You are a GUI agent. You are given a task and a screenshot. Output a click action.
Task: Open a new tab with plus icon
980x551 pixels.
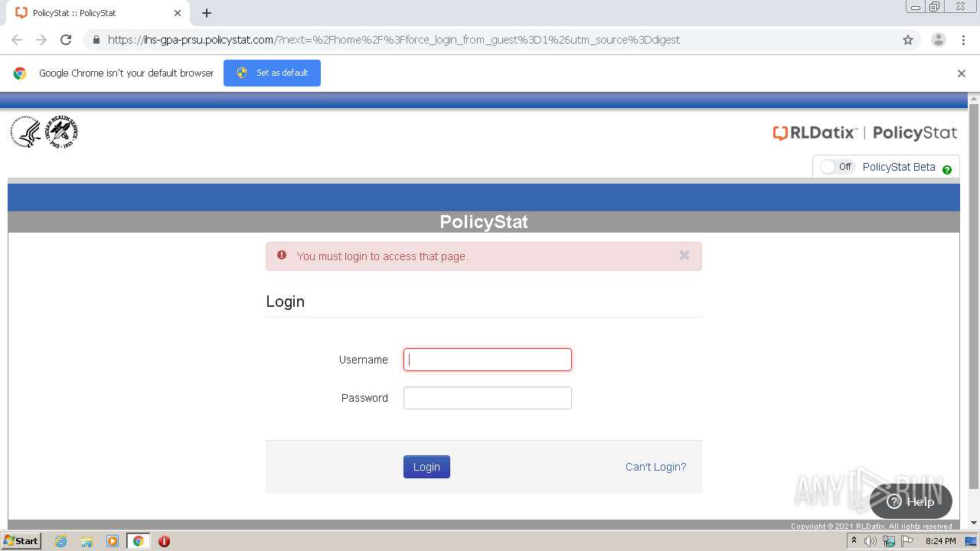point(207,13)
